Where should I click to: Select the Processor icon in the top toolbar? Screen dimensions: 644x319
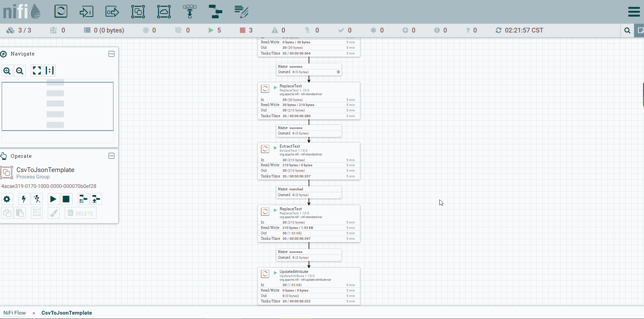61,12
